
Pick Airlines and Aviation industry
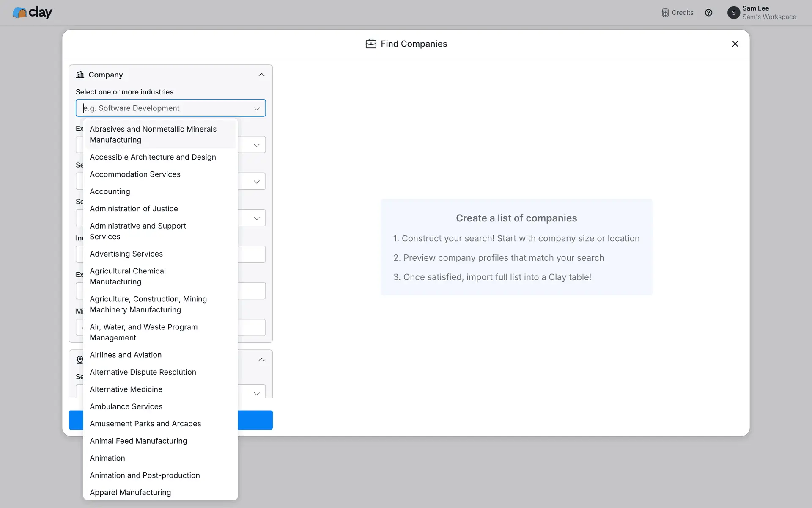click(126, 355)
